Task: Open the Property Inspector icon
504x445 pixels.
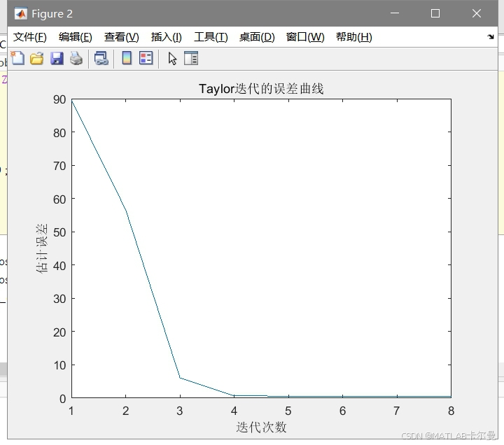Action: pyautogui.click(x=191, y=59)
